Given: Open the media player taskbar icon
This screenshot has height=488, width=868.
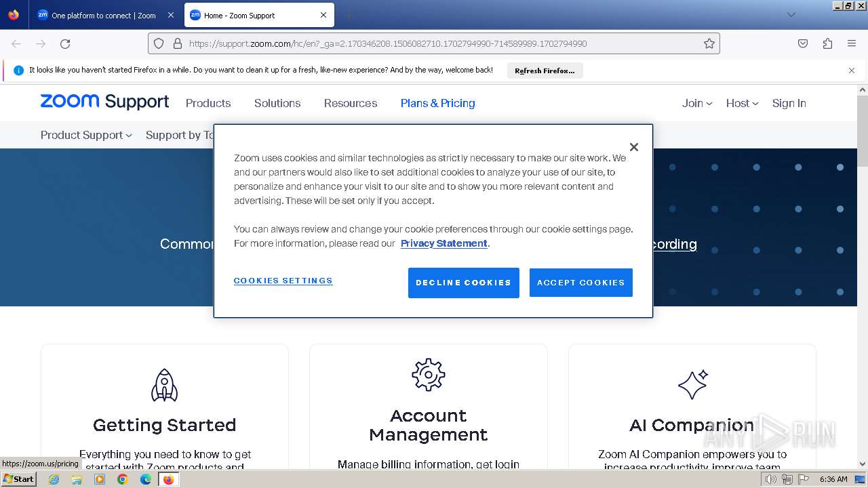Looking at the screenshot, I should coord(100,479).
